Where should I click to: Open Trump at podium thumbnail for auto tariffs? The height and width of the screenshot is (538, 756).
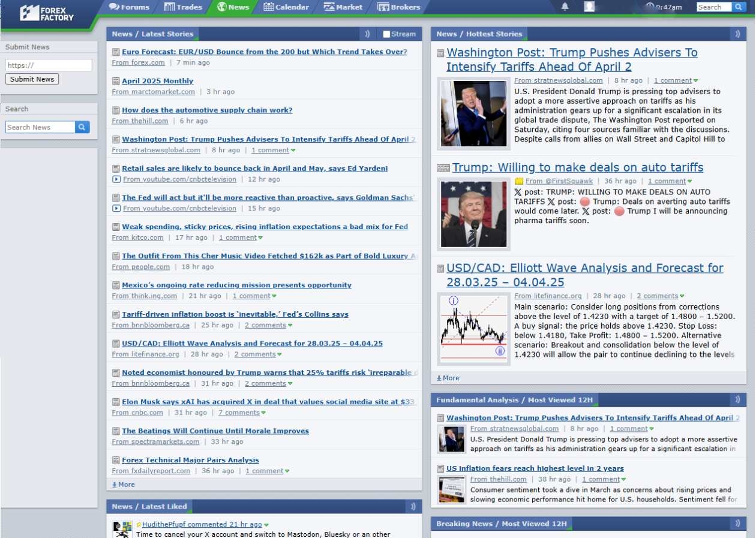point(473,214)
